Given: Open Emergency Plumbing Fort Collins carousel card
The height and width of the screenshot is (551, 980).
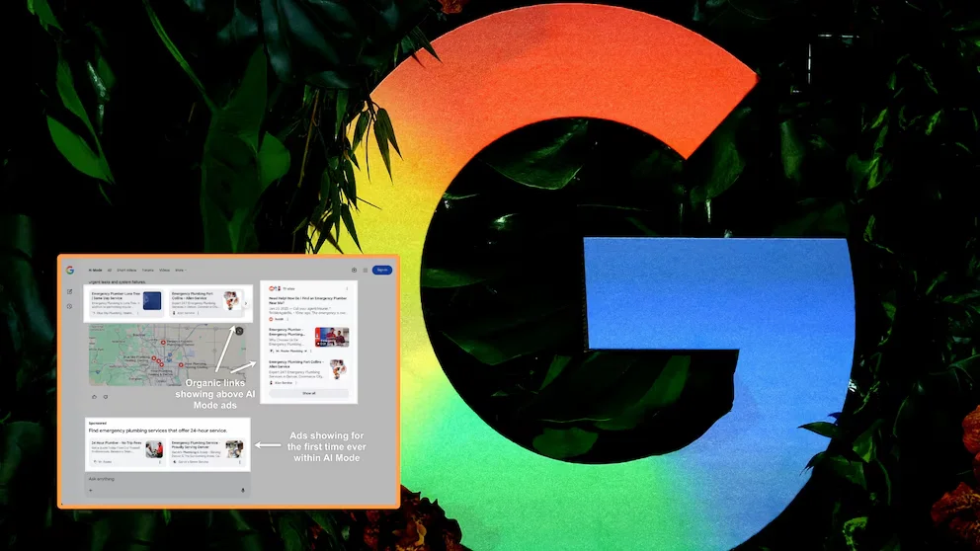Looking at the screenshot, I should 205,303.
